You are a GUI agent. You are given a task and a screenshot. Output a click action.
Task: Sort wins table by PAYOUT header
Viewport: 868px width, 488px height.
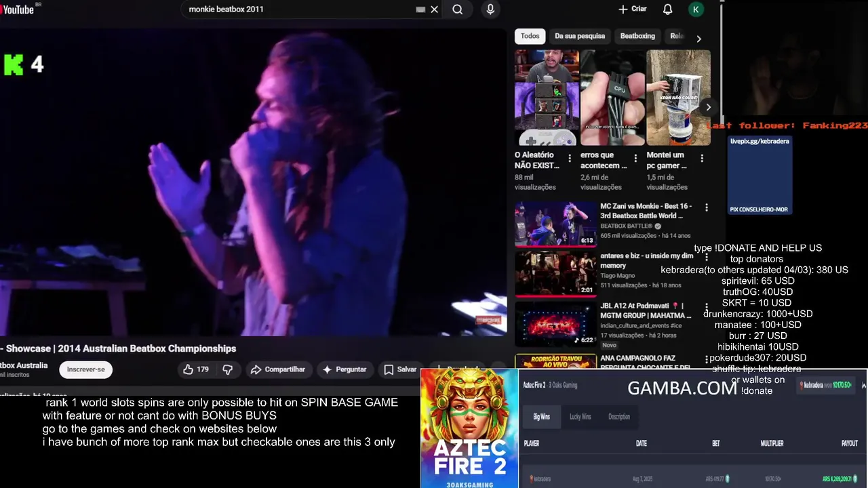pos(849,443)
